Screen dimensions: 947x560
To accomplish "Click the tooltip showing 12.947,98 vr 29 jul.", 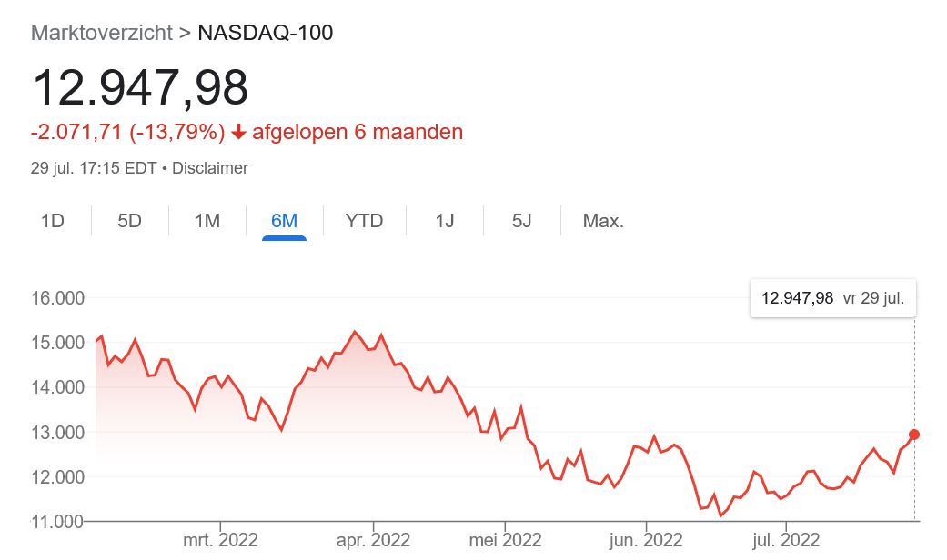I will (832, 297).
